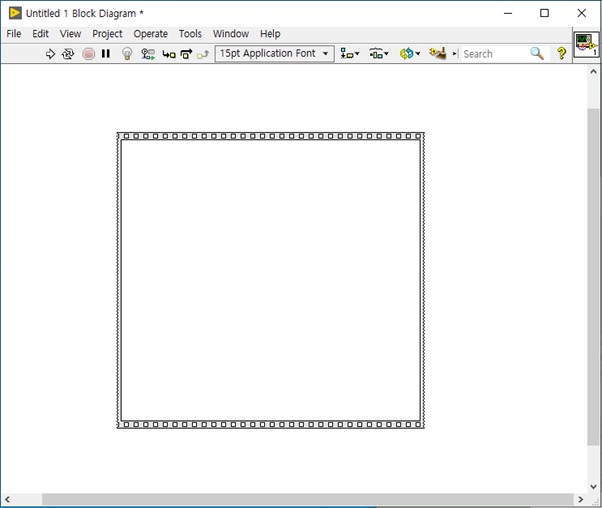
Task: Click the magnifying glass search icon
Action: (x=538, y=53)
